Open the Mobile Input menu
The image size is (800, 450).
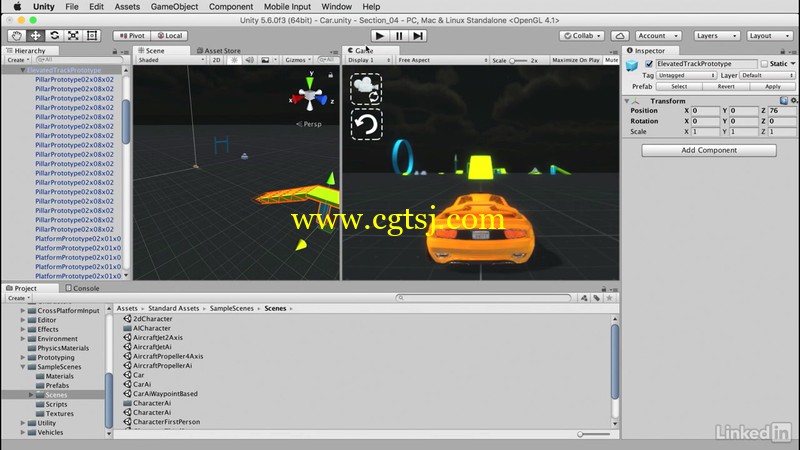(x=287, y=7)
